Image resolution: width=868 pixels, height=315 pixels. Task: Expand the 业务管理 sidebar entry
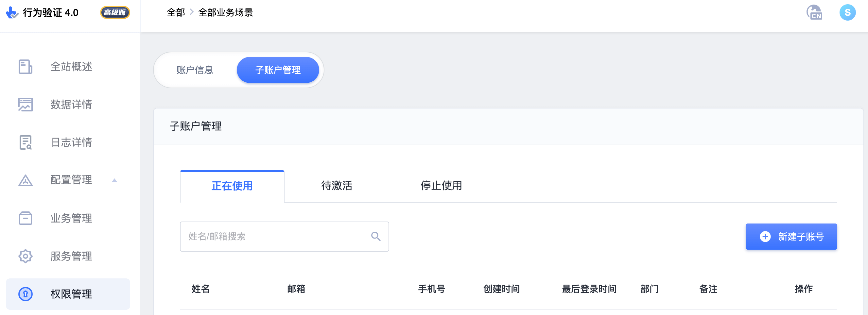click(71, 218)
